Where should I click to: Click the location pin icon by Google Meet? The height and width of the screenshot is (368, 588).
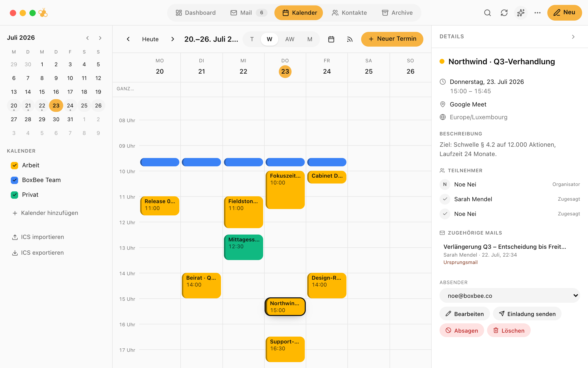[443, 104]
